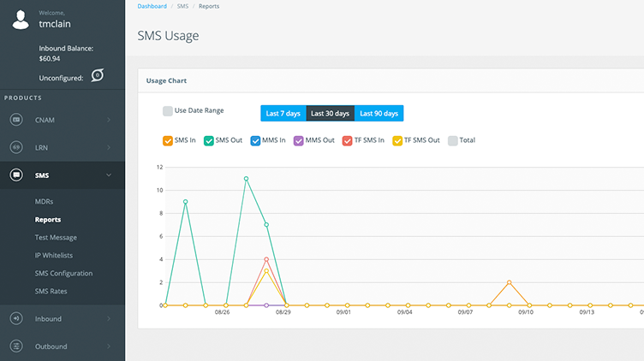Toggle the MMS In series checkbox
This screenshot has width=644, height=361.
coord(255,140)
